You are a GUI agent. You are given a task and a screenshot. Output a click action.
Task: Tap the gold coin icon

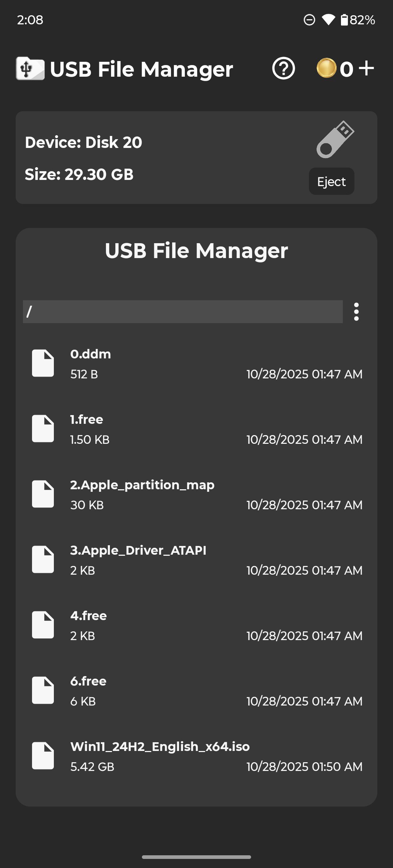tap(326, 68)
